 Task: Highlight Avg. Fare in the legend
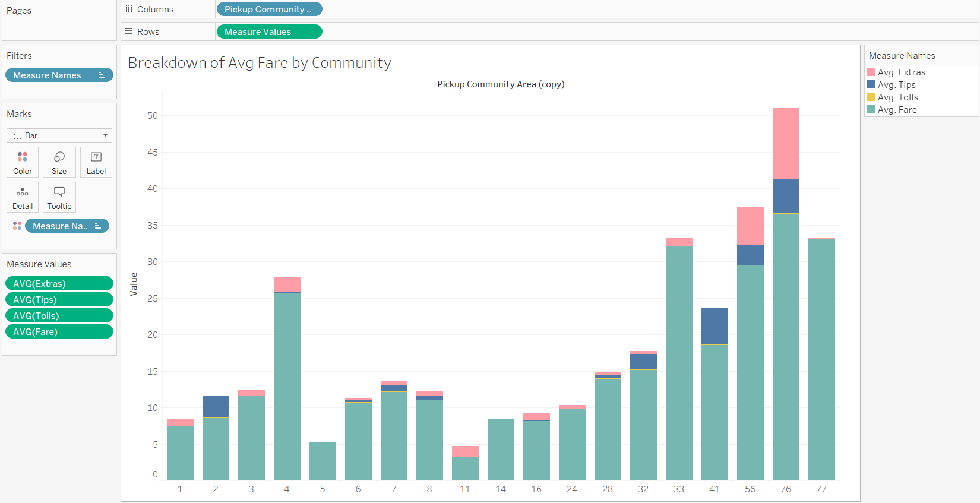897,109
